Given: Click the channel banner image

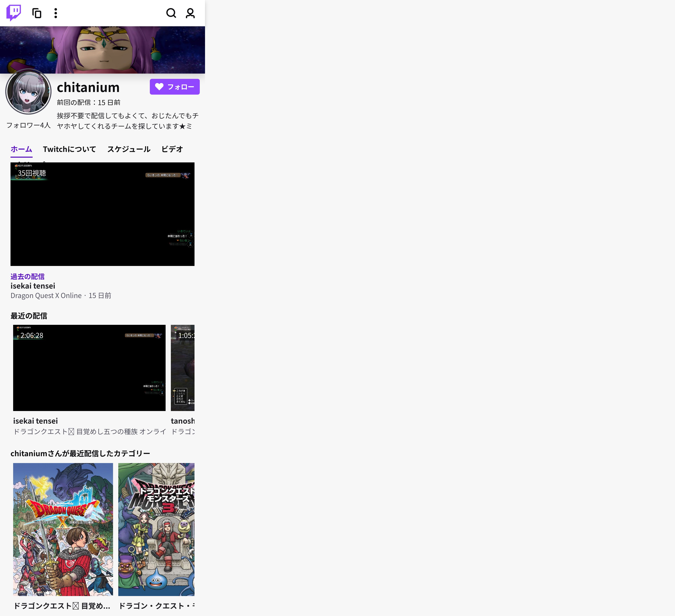Looking at the screenshot, I should pos(103,50).
